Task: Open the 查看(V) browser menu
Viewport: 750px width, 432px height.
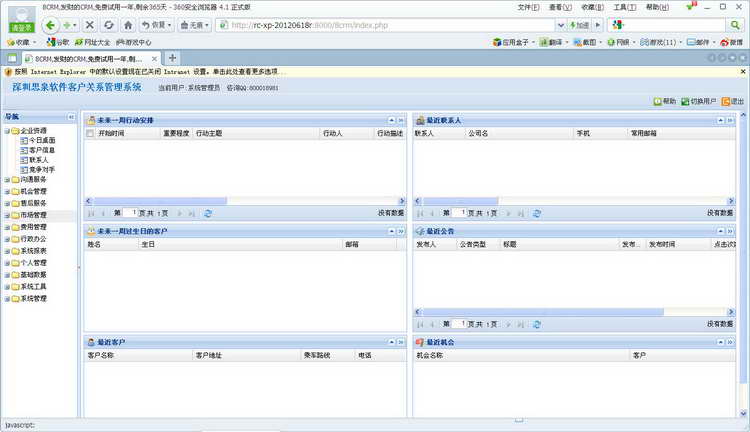Action: coord(560,7)
